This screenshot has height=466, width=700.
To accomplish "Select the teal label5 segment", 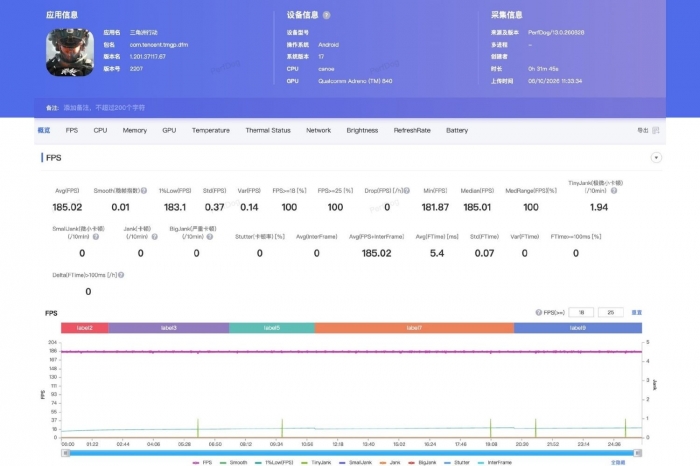I will tap(271, 328).
